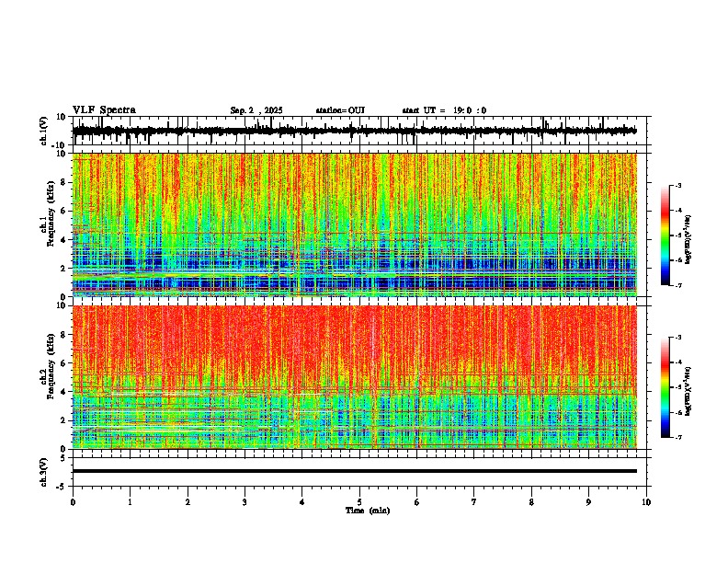The image size is (728, 563).
Task: Click the ch.3 flat black trace line
Action: [x=355, y=471]
